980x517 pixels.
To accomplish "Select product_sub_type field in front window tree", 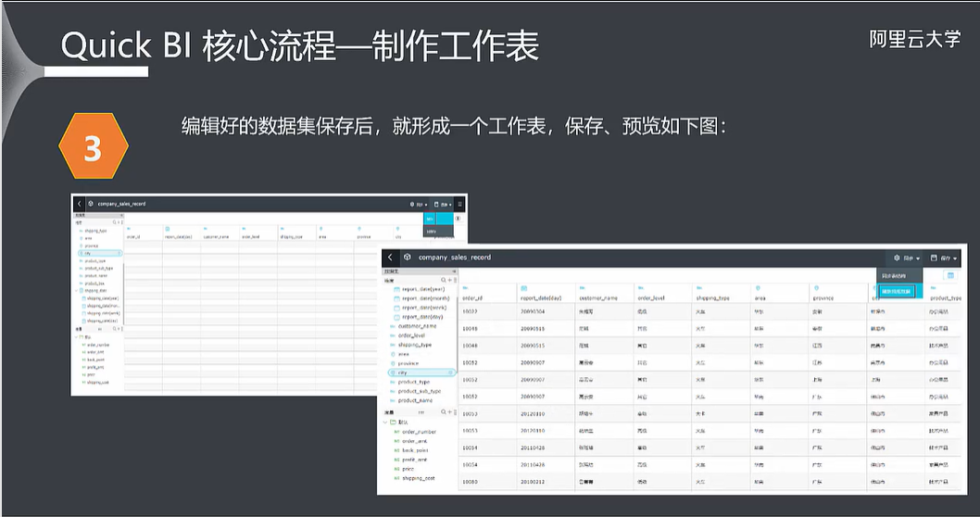I will [x=419, y=391].
